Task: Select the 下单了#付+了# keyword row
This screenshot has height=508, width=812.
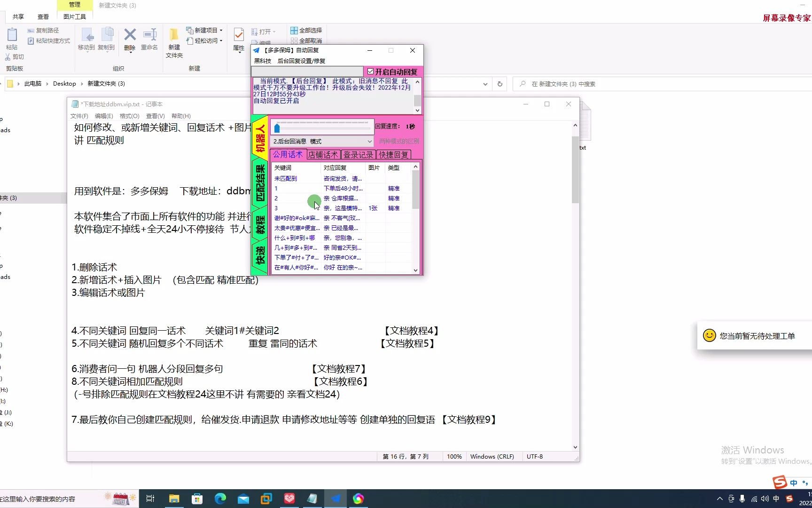Action: 342,258
